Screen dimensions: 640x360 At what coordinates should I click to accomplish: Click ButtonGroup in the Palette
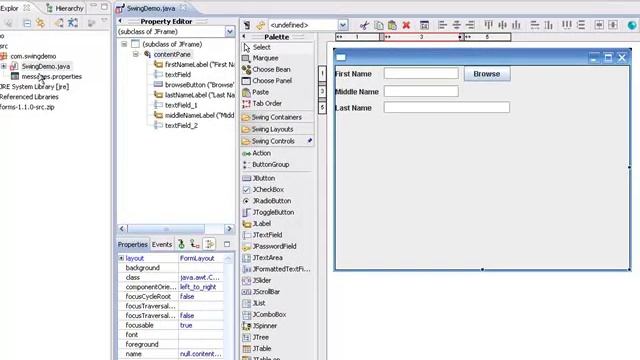click(x=265, y=165)
